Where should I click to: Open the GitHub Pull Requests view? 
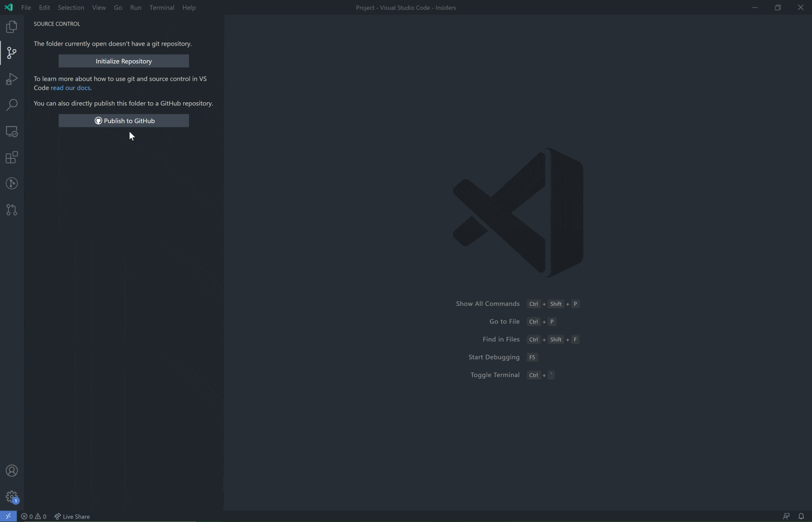(11, 210)
